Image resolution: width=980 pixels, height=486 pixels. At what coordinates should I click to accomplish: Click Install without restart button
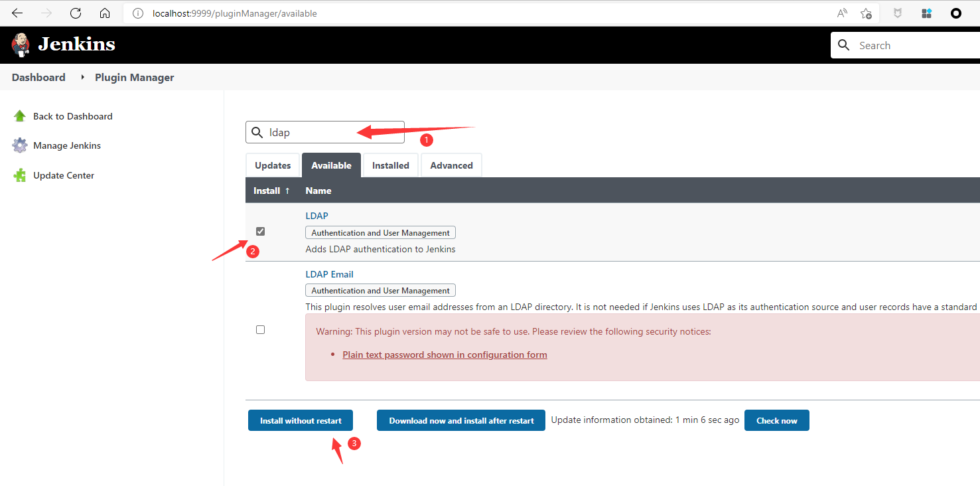pos(301,420)
